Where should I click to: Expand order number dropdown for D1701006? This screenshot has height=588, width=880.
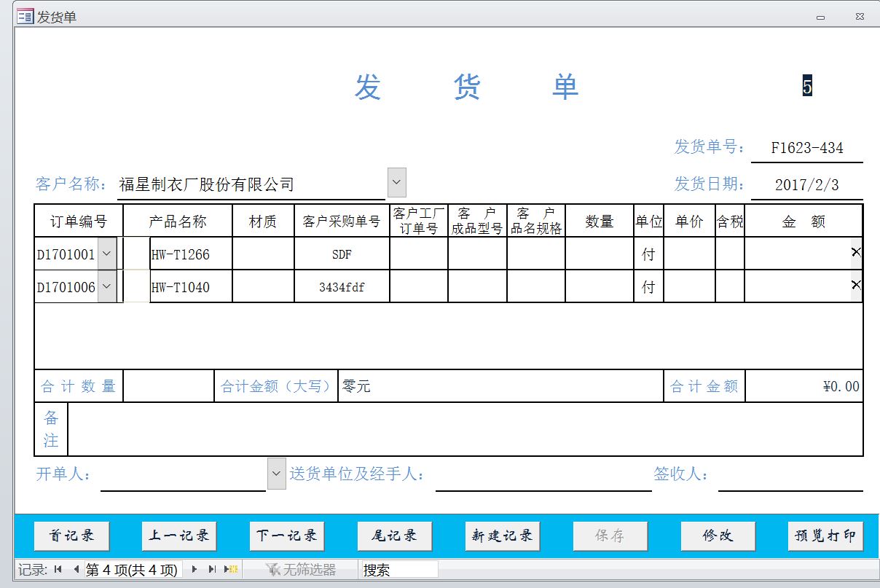point(106,286)
